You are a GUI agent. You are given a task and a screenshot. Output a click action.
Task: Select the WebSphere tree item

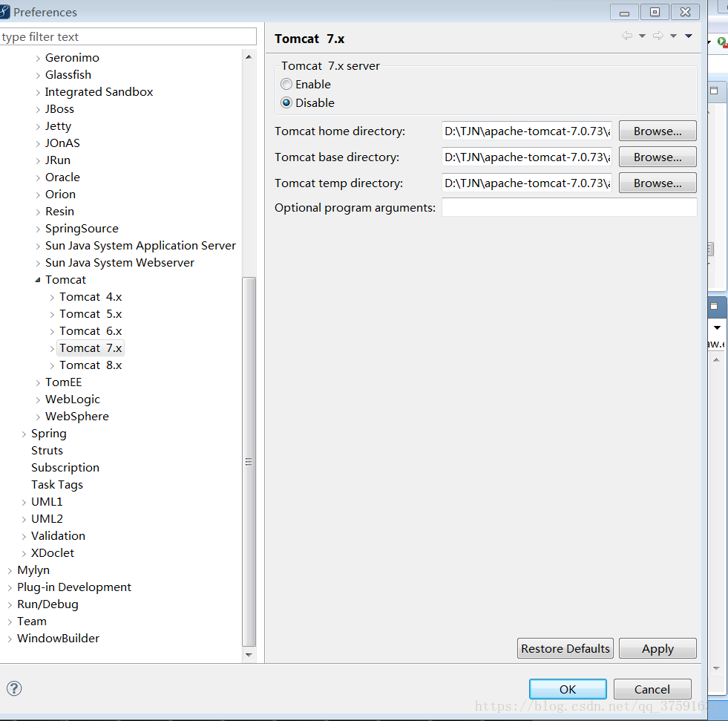coord(77,417)
